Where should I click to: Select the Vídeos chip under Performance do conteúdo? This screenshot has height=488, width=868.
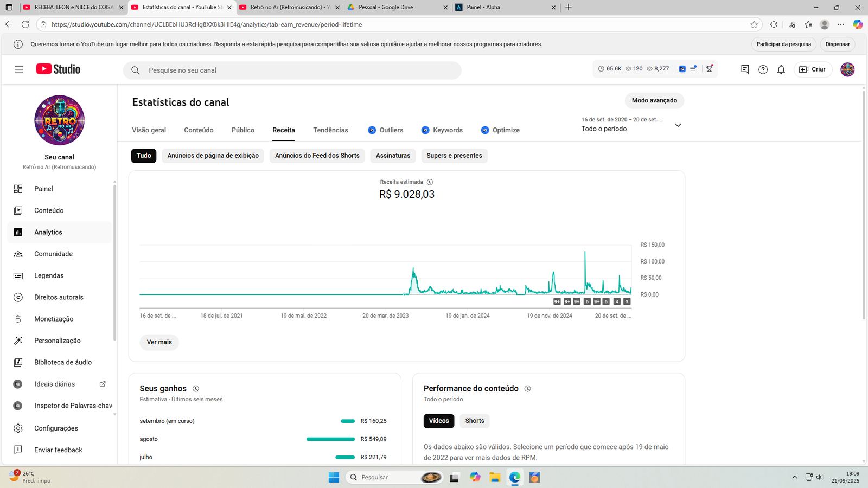[x=439, y=421]
